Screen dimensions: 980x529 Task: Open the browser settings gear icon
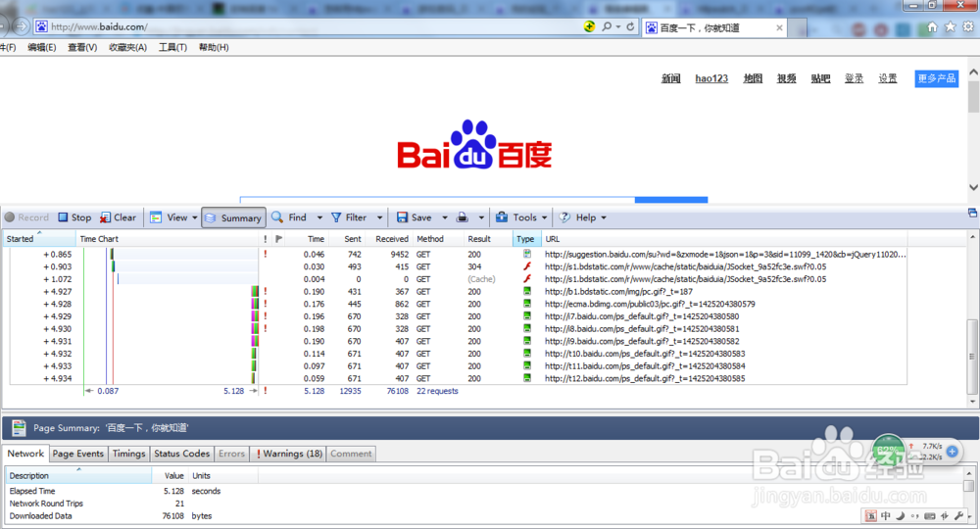[x=968, y=26]
